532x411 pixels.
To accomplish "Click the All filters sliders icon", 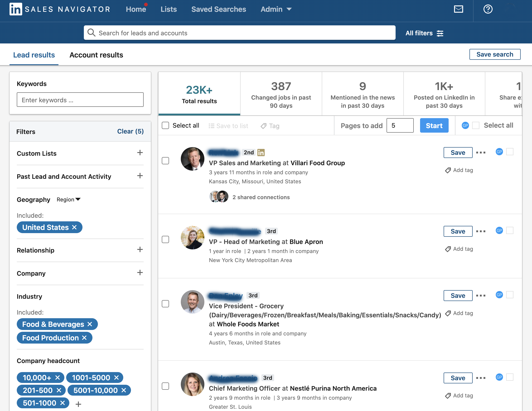I will click(440, 33).
